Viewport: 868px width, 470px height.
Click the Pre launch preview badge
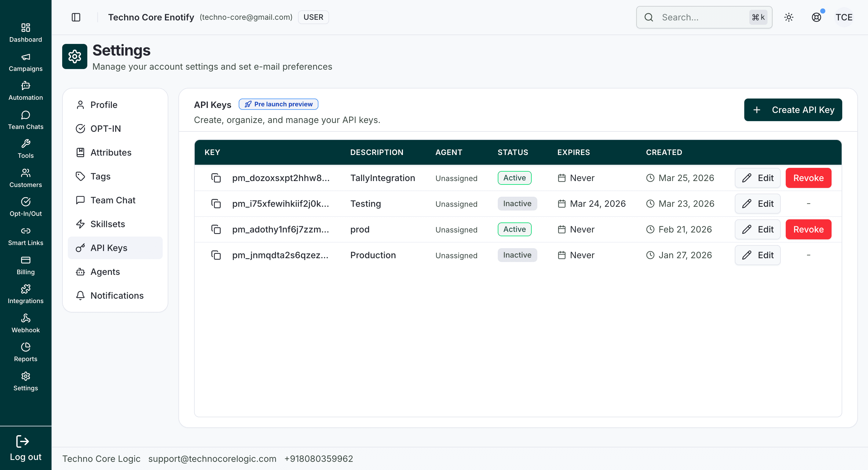[278, 104]
